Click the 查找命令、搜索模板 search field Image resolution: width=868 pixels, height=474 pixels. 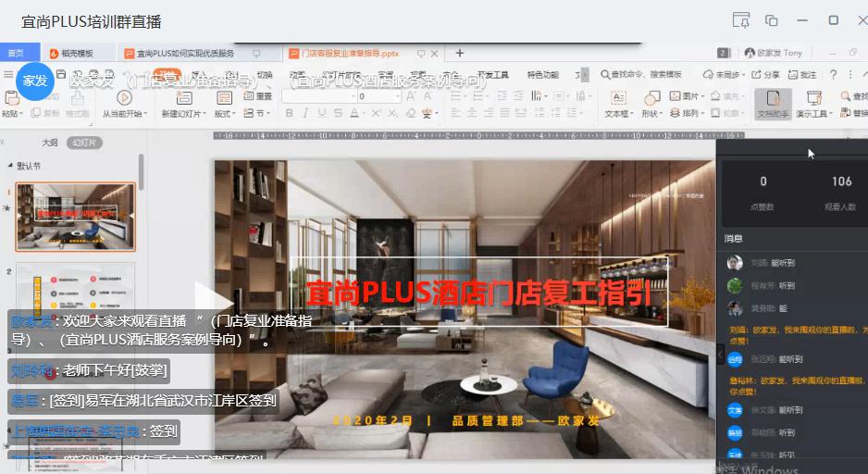(641, 75)
